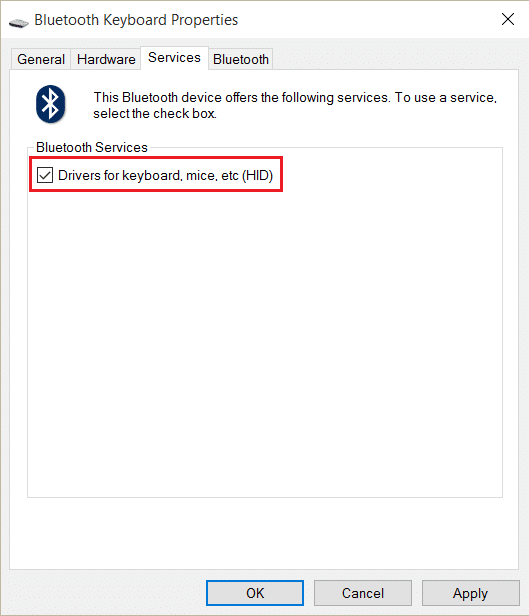
Task: Go to the Bluetooth tab
Action: 241,59
